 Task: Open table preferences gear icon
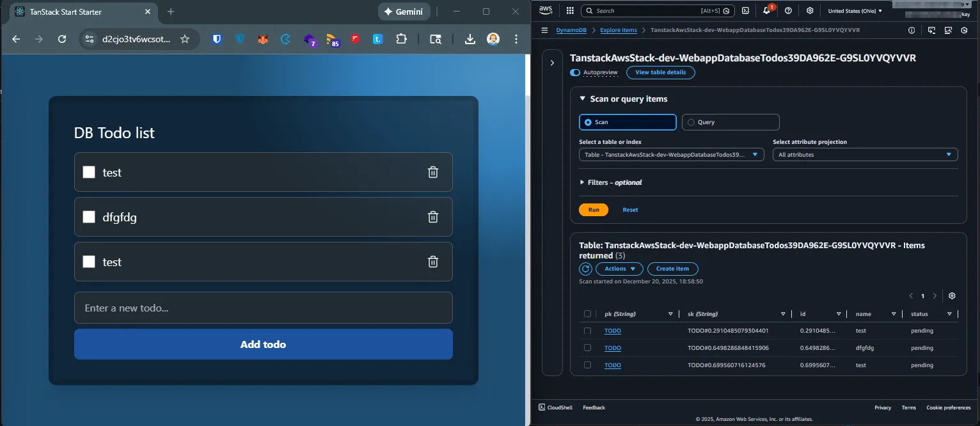click(952, 296)
